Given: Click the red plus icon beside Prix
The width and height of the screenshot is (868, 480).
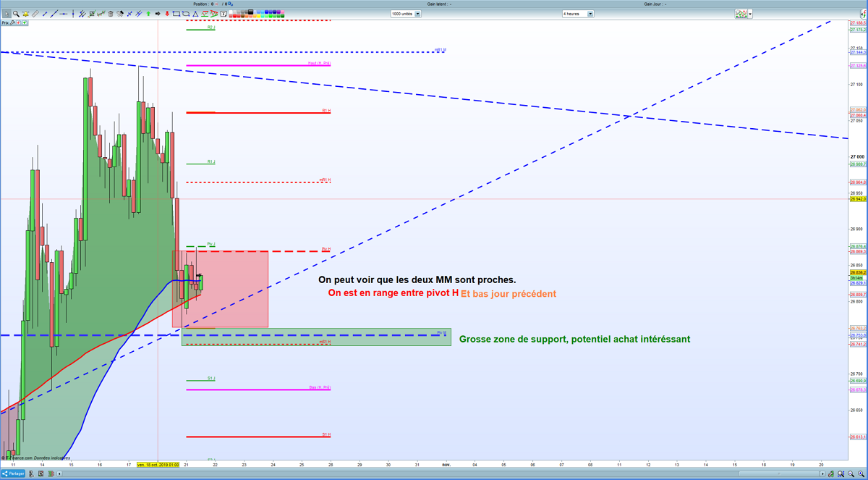Looking at the screenshot, I should click(19, 23).
